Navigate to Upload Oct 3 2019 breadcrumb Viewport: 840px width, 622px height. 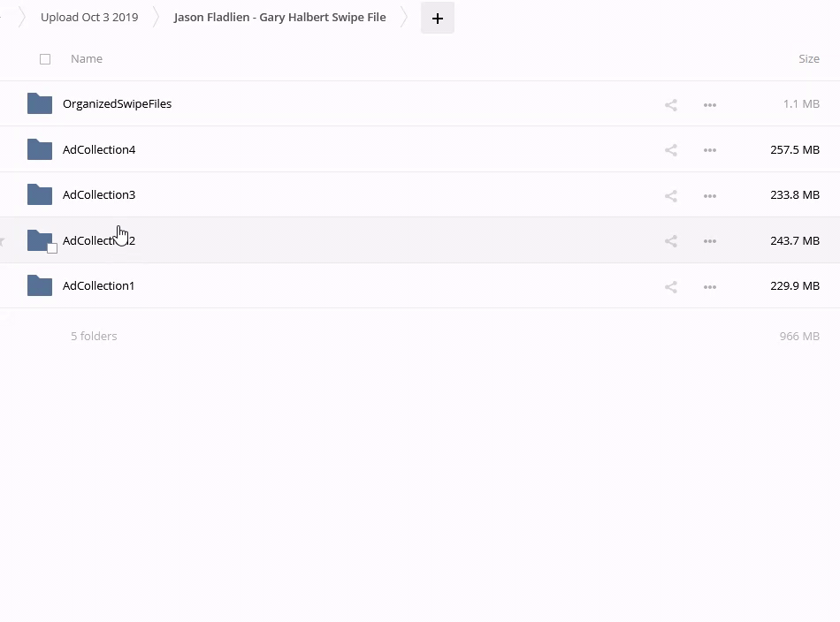click(89, 17)
